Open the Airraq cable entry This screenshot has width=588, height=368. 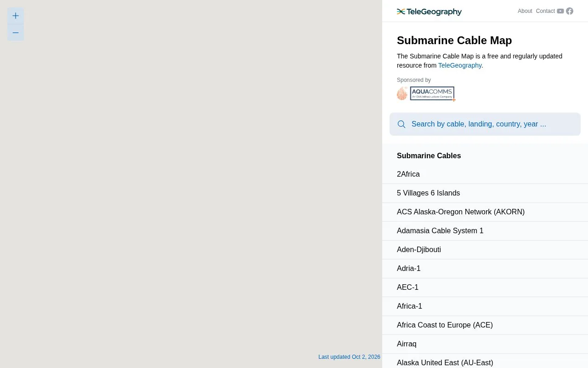click(x=485, y=344)
